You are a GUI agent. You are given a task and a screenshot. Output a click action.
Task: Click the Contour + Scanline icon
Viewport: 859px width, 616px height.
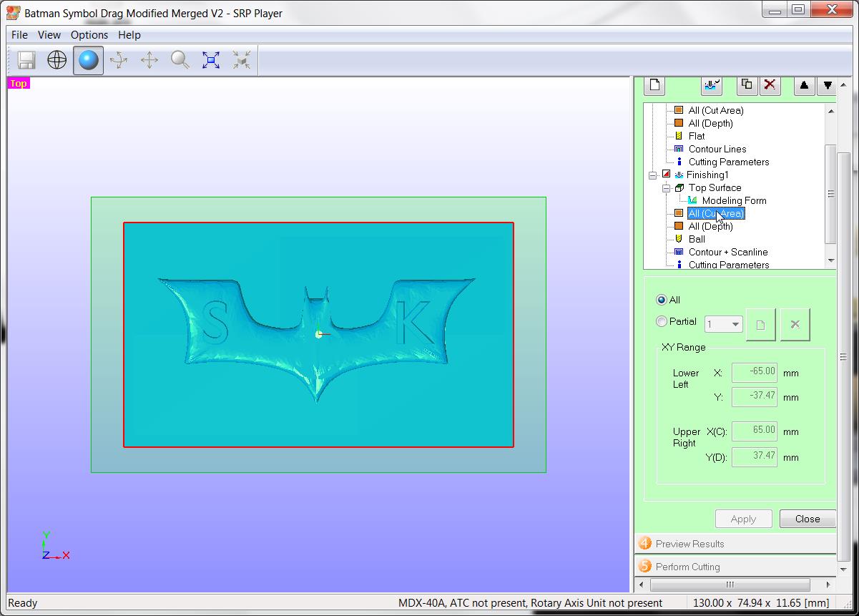pyautogui.click(x=679, y=252)
